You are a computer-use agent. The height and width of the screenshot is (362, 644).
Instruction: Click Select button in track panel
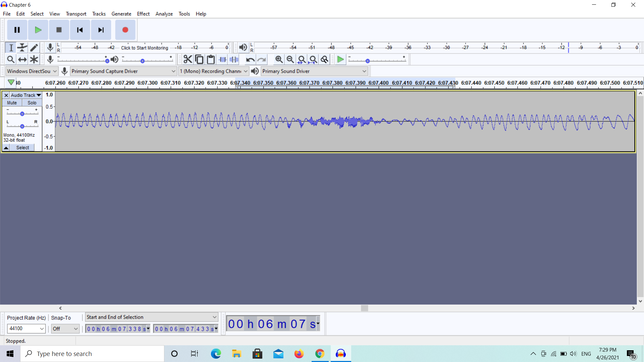click(x=22, y=147)
